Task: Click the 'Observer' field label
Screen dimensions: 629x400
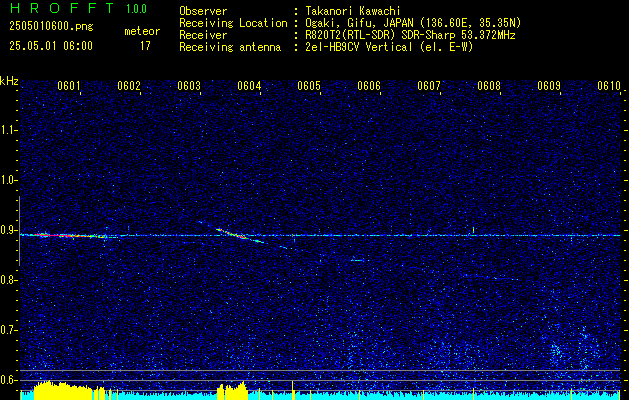Action: pyautogui.click(x=203, y=11)
